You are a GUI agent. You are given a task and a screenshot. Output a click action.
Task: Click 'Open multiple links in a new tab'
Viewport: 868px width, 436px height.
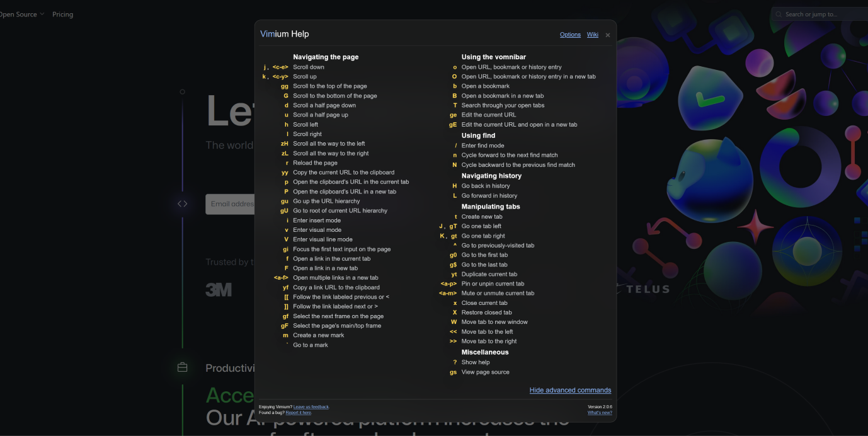tap(336, 278)
